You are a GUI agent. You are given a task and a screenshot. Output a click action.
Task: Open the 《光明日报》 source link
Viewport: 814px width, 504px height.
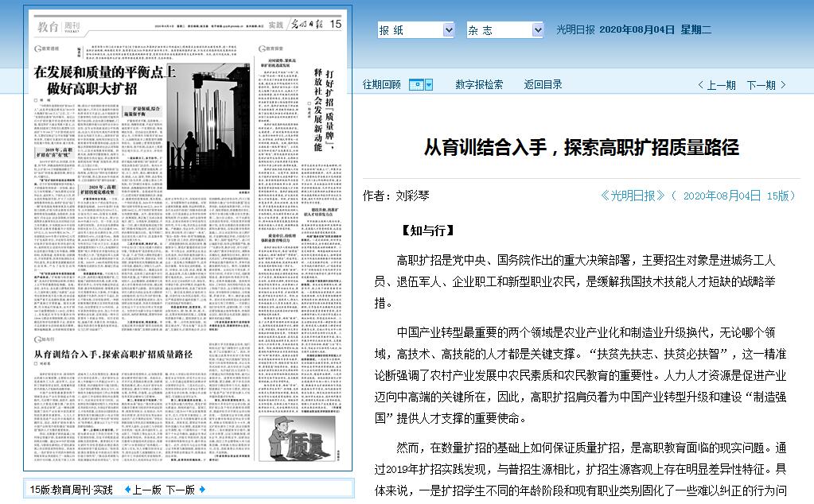(x=633, y=196)
